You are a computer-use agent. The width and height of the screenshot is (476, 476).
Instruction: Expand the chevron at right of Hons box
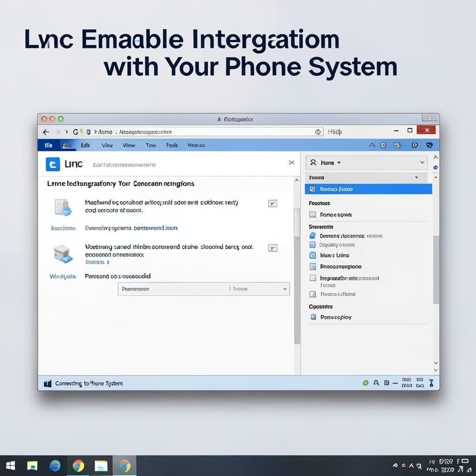click(x=422, y=162)
